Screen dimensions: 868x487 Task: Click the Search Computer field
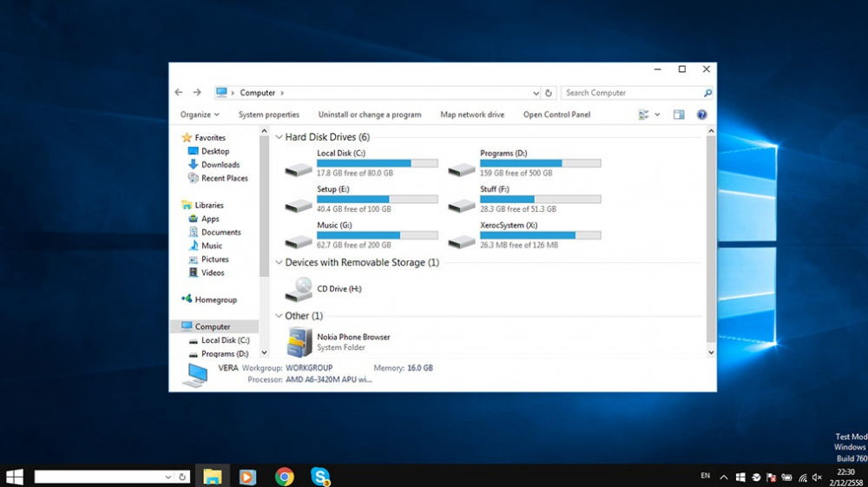[631, 93]
